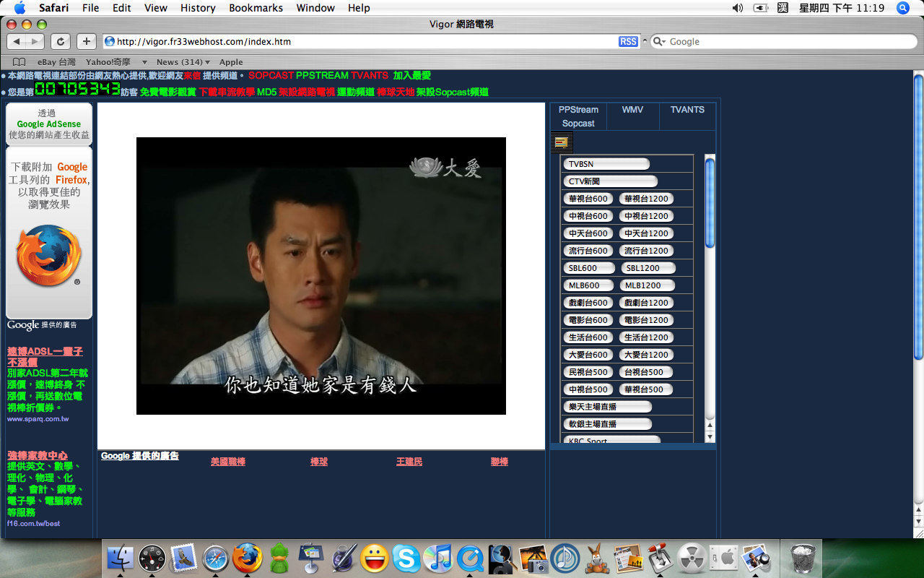Switch to the PPStream Sopcast tab
Screen dimensions: 924x578
click(x=578, y=116)
